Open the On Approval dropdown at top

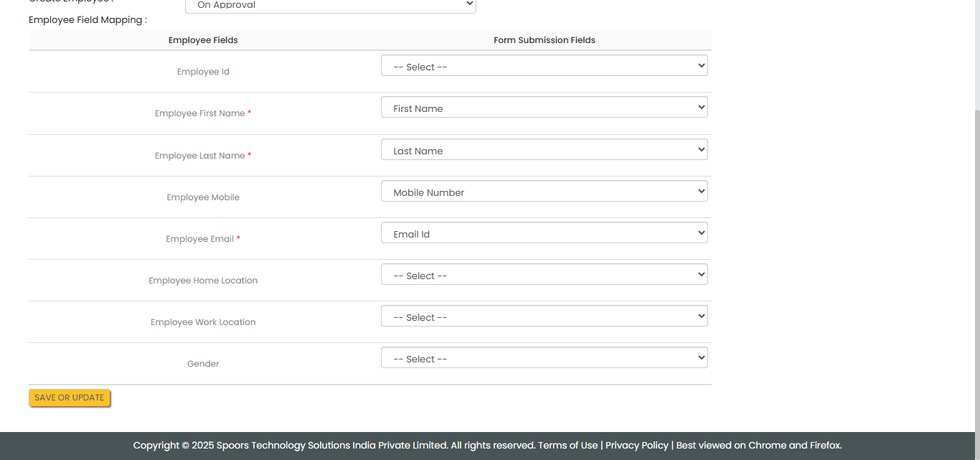(x=330, y=5)
